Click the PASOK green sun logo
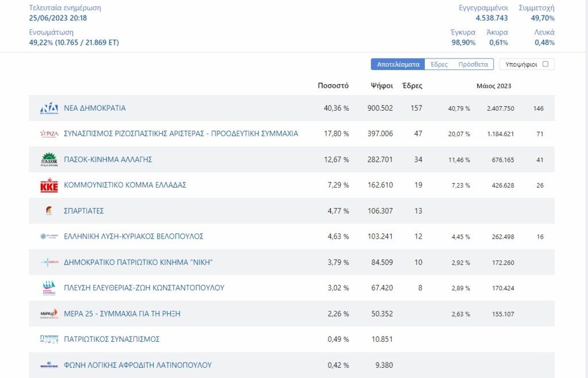The image size is (588, 378). tap(49, 159)
